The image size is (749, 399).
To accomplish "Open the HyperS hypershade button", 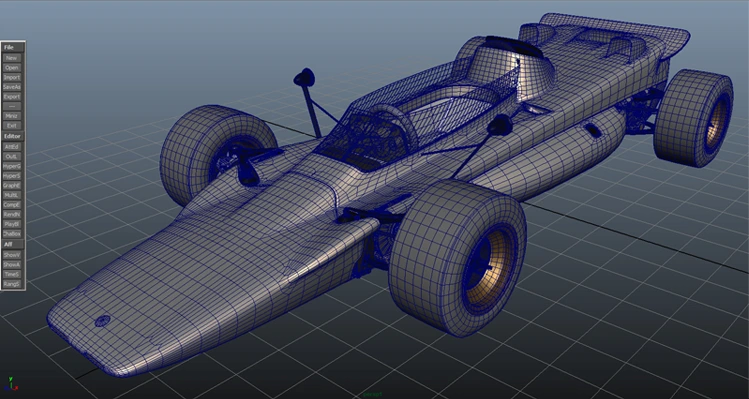I will (x=11, y=175).
